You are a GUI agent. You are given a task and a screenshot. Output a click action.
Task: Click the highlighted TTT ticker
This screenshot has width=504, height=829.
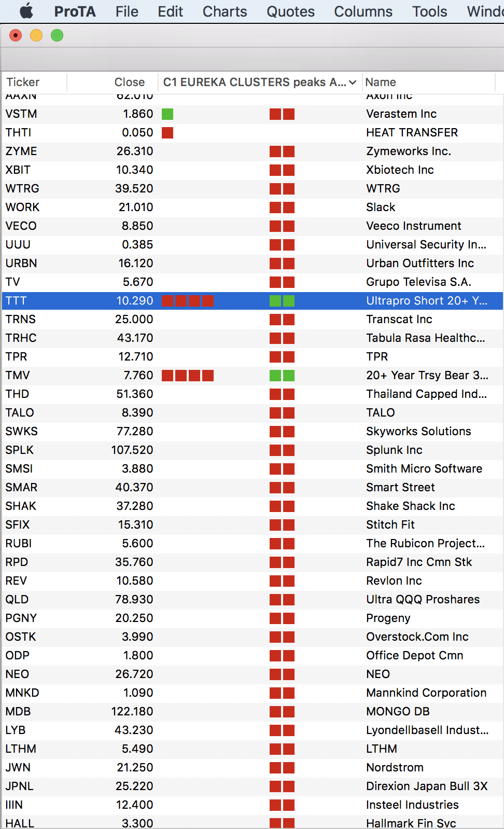point(16,301)
